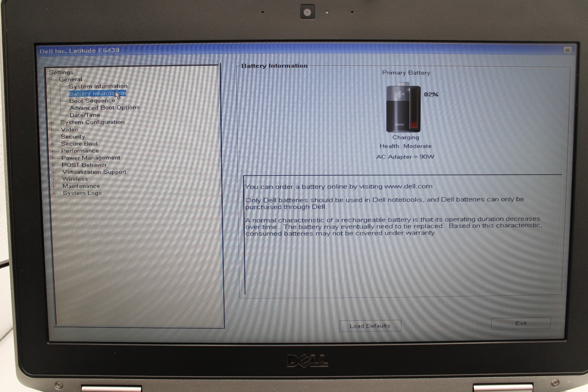
Task: Expand the Wireless node
Action: 54,179
